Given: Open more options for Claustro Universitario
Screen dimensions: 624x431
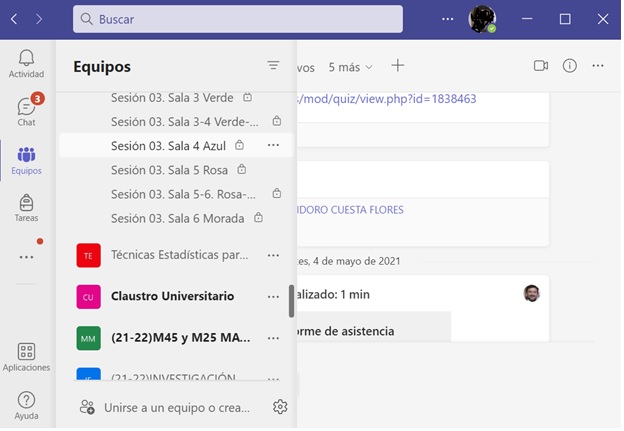Looking at the screenshot, I should click(273, 296).
